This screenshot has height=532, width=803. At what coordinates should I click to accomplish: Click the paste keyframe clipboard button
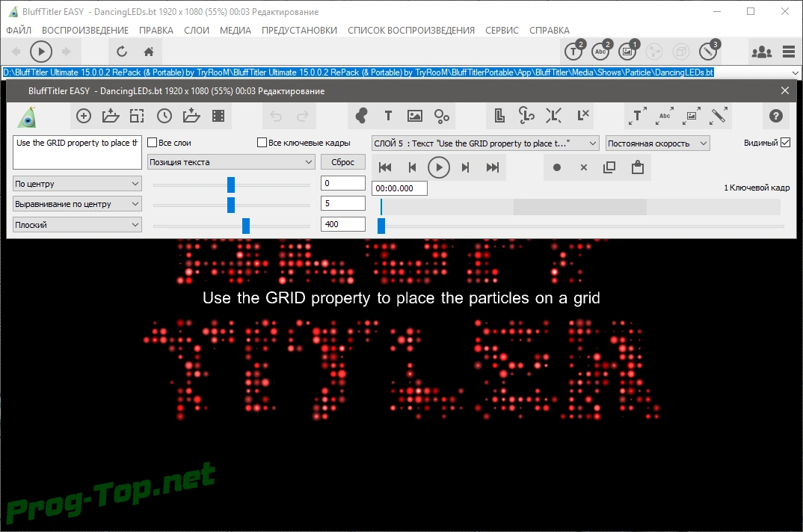tap(638, 167)
